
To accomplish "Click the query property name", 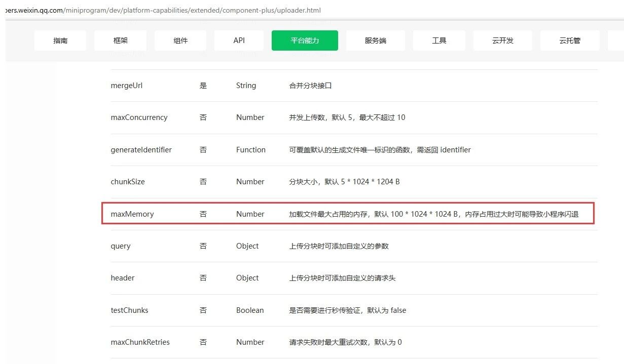I will pyautogui.click(x=121, y=246).
